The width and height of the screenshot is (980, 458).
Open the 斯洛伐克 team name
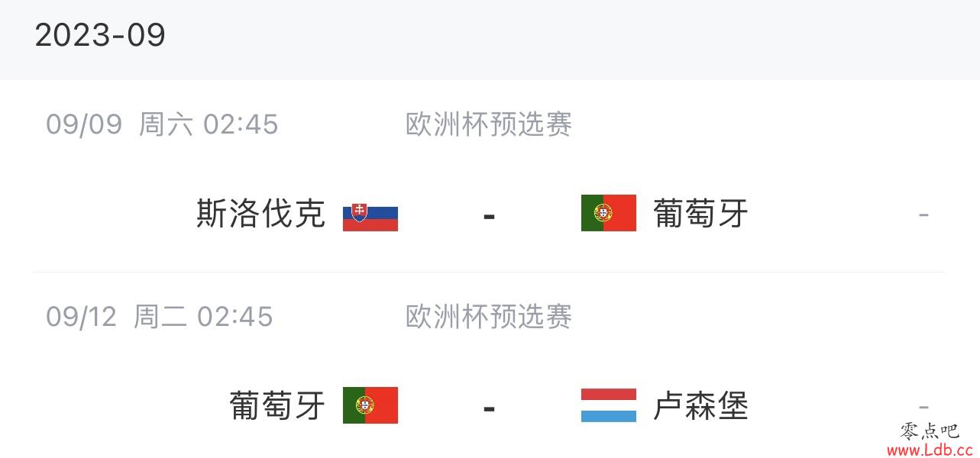point(261,214)
